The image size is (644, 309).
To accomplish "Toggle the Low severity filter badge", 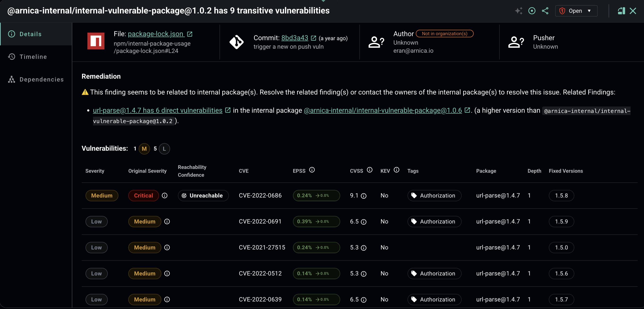I will pos(164,149).
